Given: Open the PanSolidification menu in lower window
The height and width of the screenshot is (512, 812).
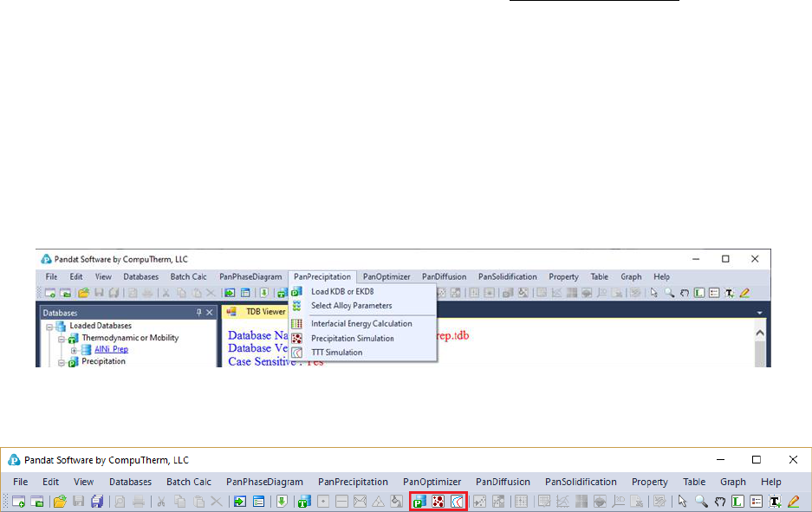Looking at the screenshot, I should 581,482.
